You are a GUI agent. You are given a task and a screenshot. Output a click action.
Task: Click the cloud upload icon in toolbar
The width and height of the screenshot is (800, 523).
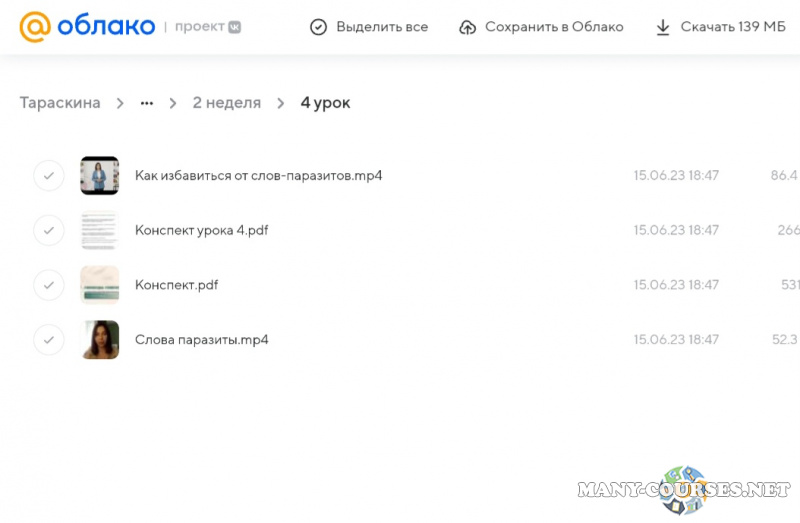pyautogui.click(x=467, y=27)
